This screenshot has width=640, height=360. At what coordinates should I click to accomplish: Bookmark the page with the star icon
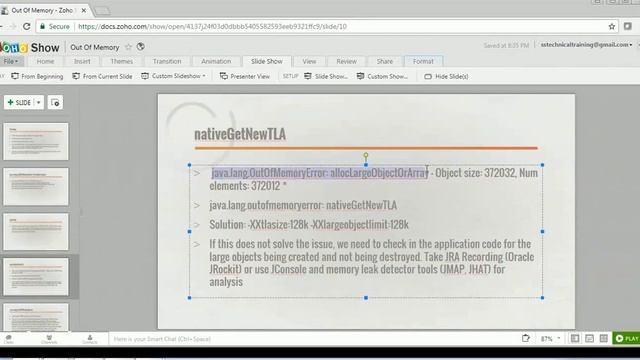611,27
